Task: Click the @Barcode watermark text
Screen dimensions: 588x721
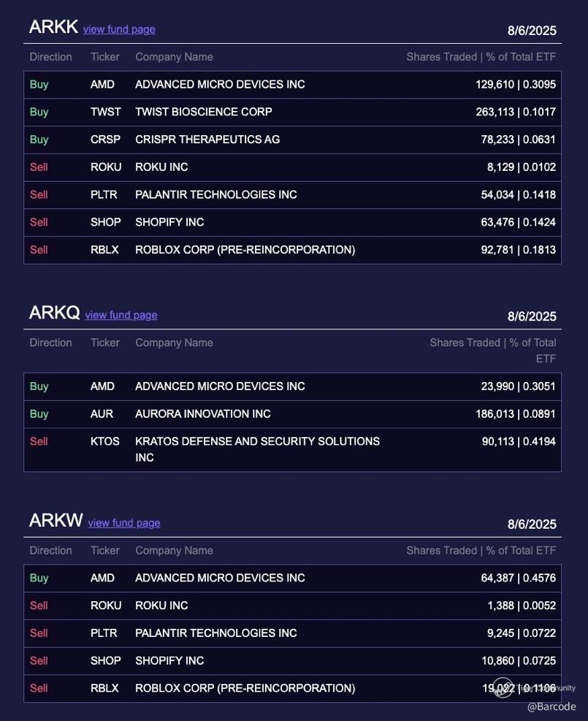Action: coord(551,706)
